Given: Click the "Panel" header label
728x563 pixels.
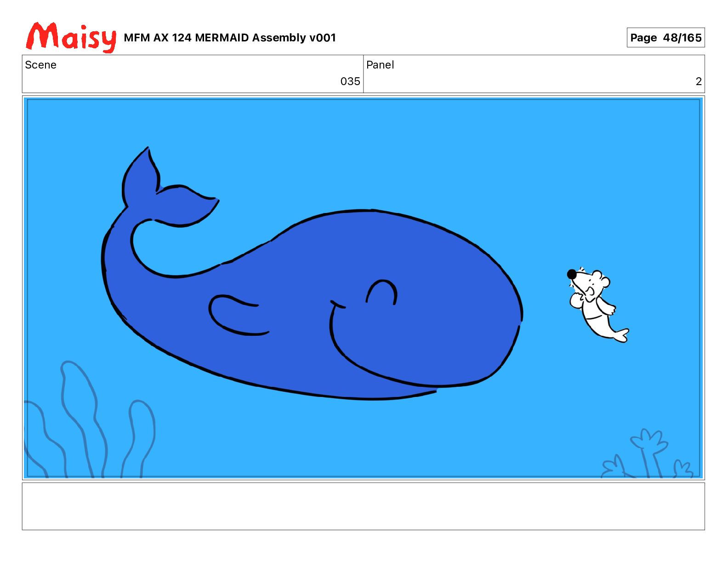Looking at the screenshot, I should (x=380, y=65).
